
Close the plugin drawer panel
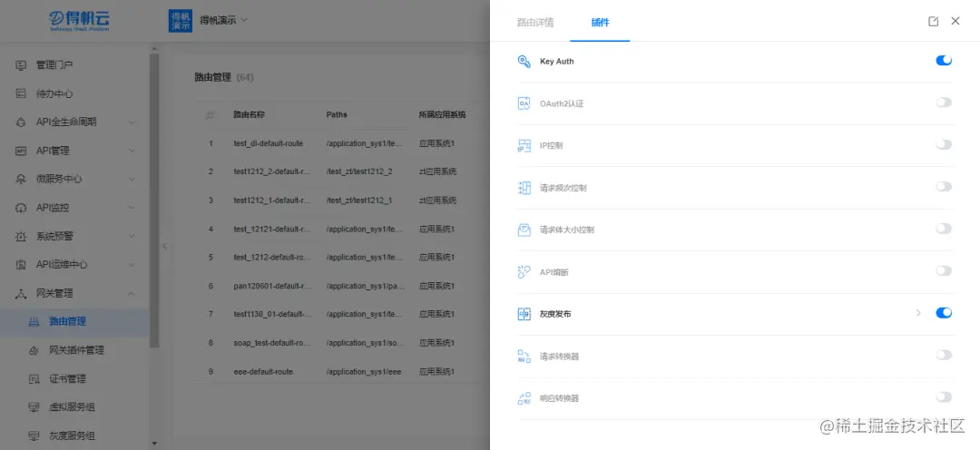pos(955,21)
